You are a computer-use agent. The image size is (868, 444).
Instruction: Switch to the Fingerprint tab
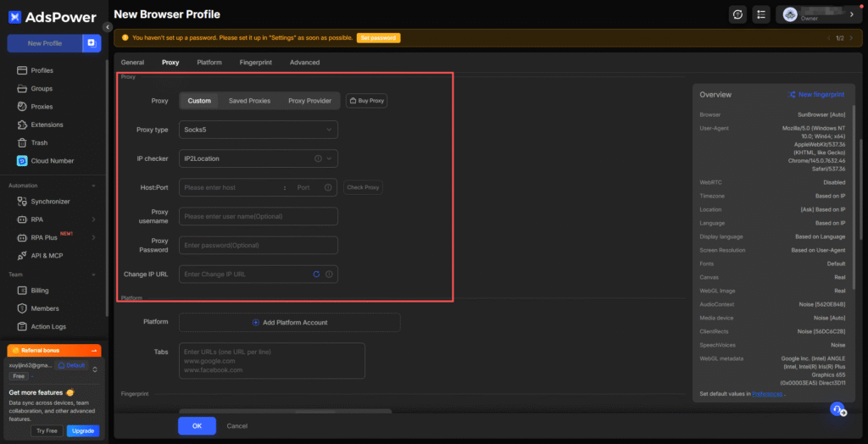[255, 63]
